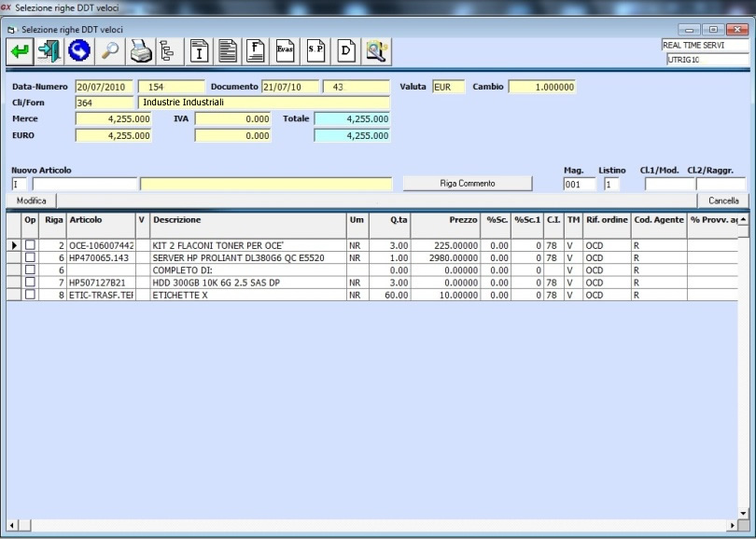Image resolution: width=756 pixels, height=539 pixels.
Task: Click the Mag. field showing 001
Action: point(580,184)
